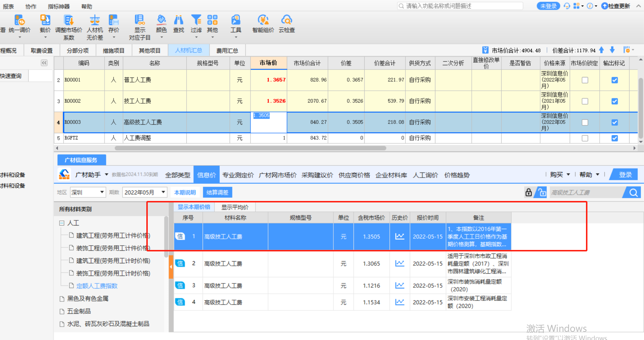Click the 查找 binoculars icon
This screenshot has height=340, width=644.
point(178,20)
